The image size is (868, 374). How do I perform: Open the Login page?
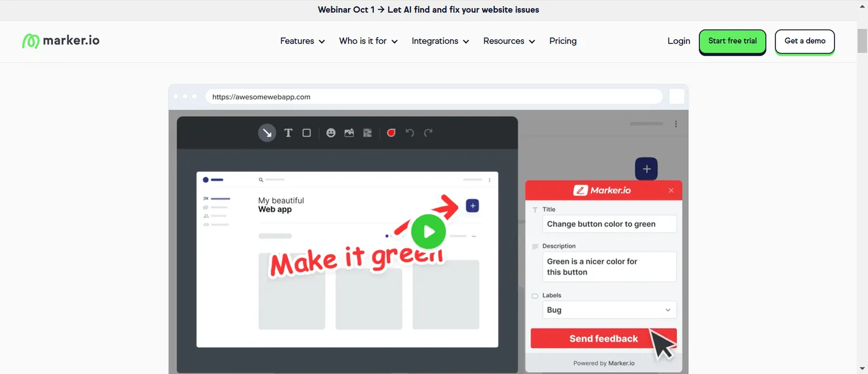[x=679, y=41]
